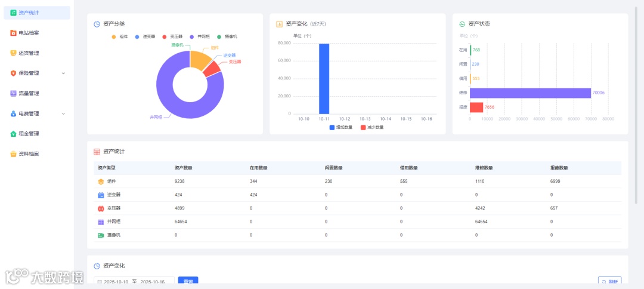Click the blue 重置 button

[x=188, y=281]
